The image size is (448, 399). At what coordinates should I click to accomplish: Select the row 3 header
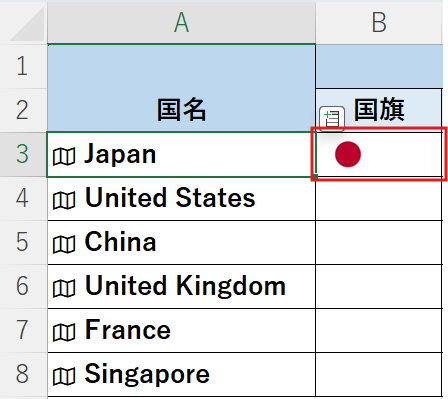pos(23,154)
